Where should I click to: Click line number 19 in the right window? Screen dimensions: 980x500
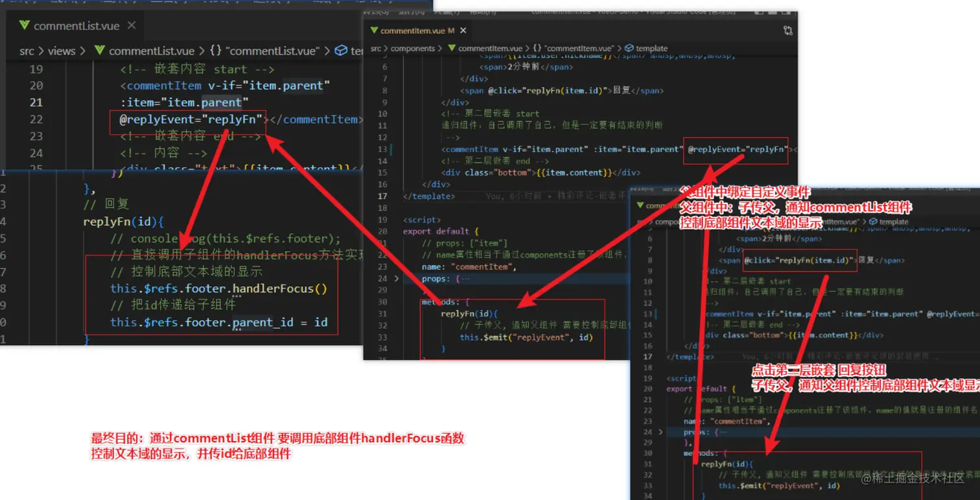646,377
